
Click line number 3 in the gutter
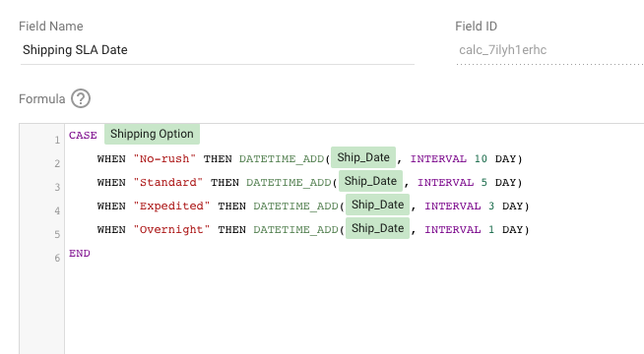pyautogui.click(x=57, y=188)
